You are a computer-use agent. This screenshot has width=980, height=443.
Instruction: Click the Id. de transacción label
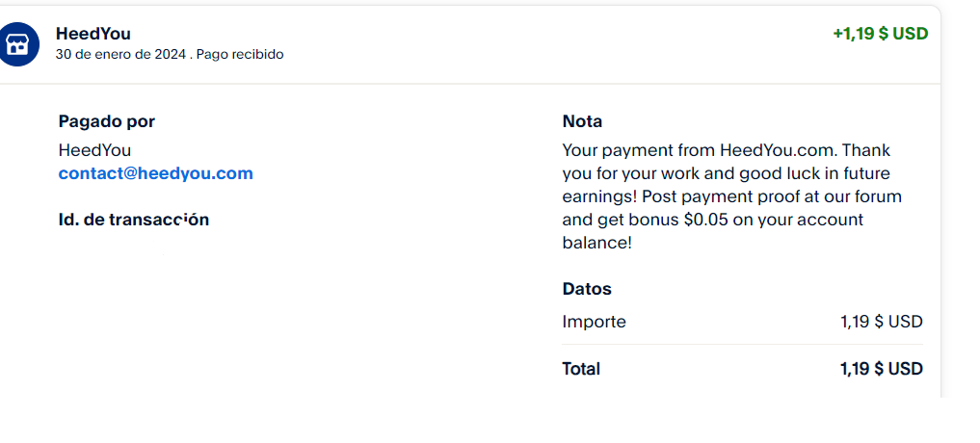tap(134, 220)
